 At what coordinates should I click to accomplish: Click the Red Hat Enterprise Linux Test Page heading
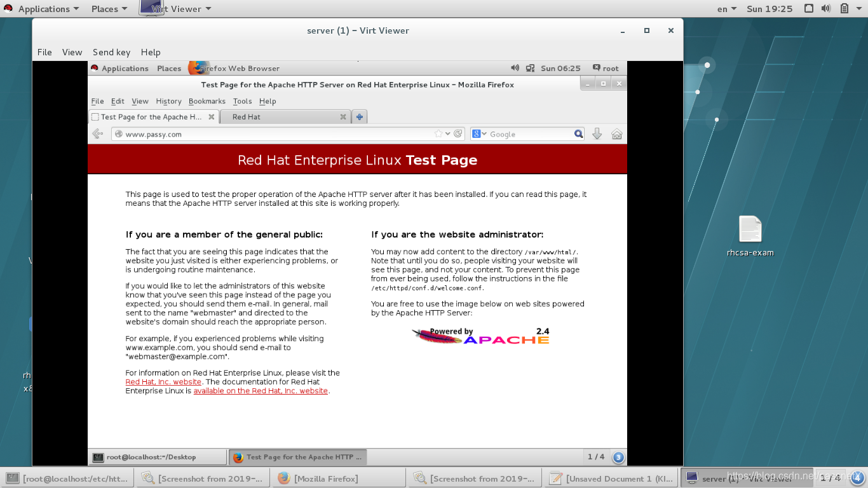357,160
